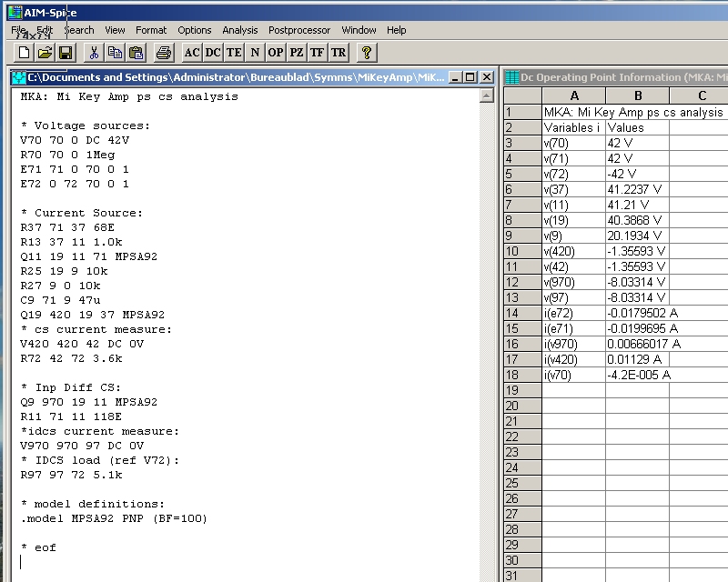Close the netlist document window

click(486, 77)
